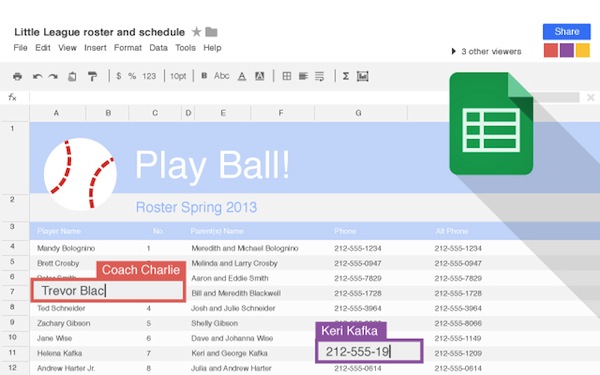This screenshot has height=375, width=600.
Task: Click the Ted Schneider cell
Action: (61, 308)
